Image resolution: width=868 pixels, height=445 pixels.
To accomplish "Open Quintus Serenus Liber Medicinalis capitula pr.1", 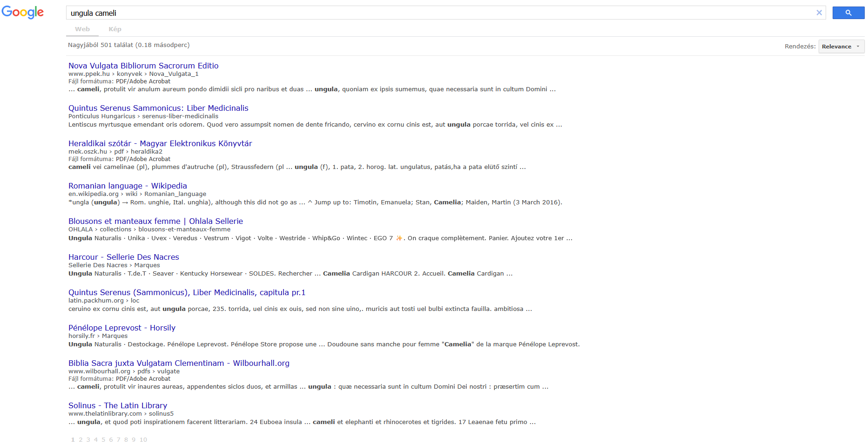I will [x=187, y=292].
